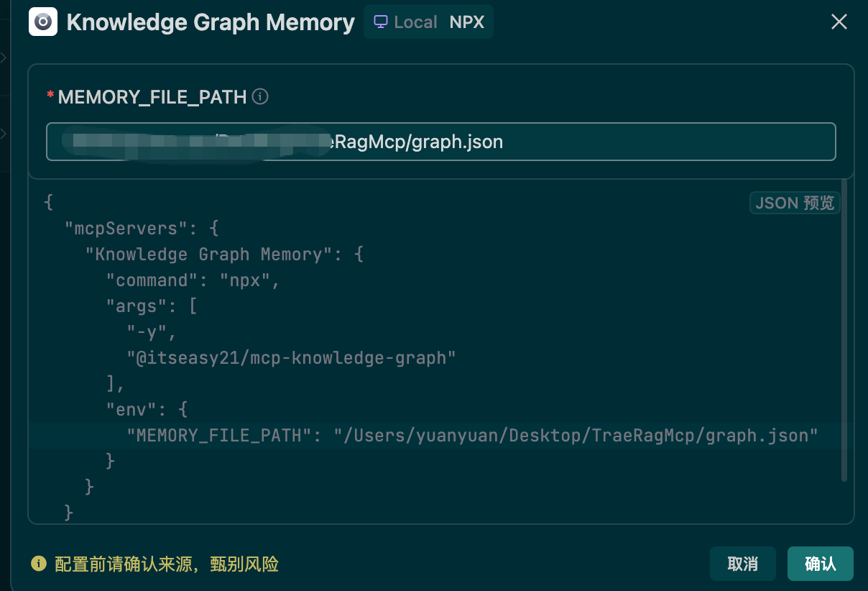Click the /Users/yuanyuan/Desktop/TraeRagMcp/graph.json path value
Image resolution: width=868 pixels, height=591 pixels.
click(576, 436)
